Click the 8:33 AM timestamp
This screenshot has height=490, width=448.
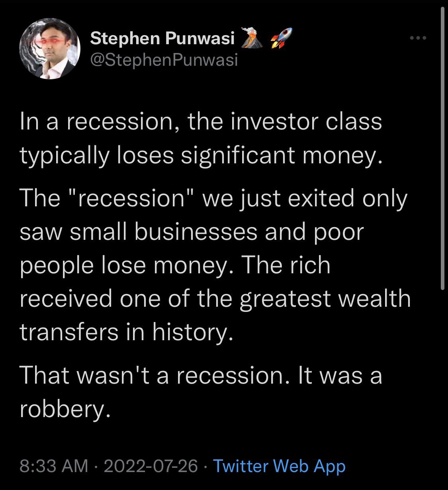coord(54,466)
